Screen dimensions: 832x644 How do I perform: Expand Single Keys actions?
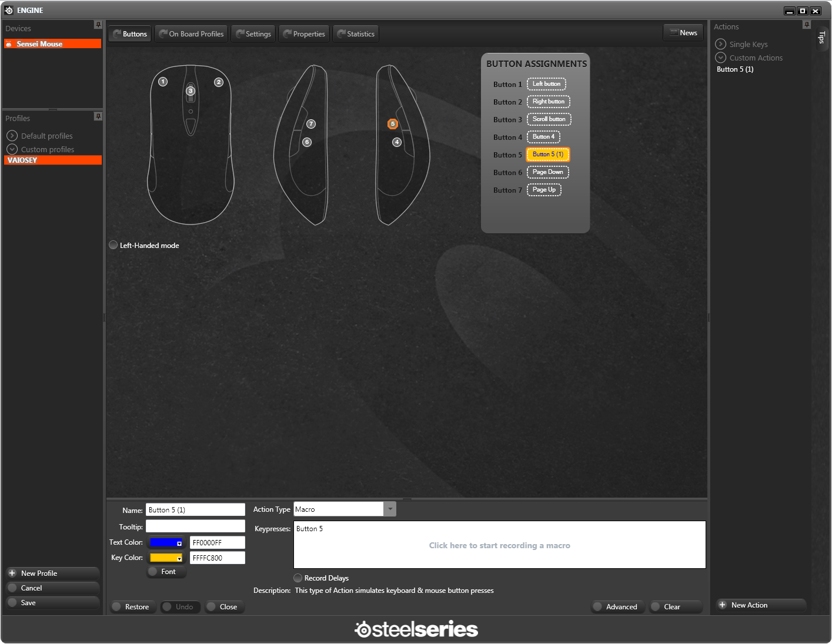click(721, 44)
